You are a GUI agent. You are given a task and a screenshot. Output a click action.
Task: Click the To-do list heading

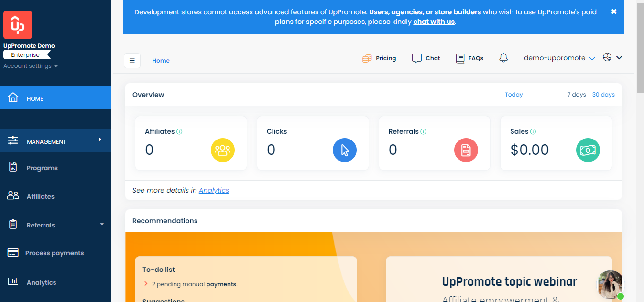pos(159,270)
